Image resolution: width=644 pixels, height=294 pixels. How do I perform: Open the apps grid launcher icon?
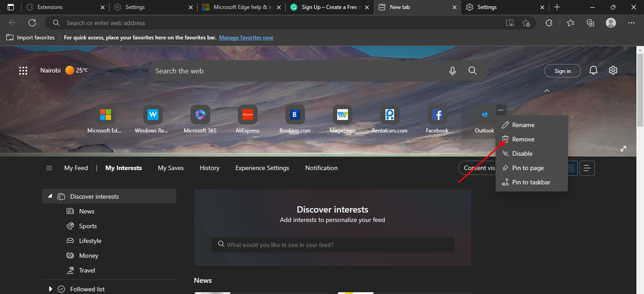coord(23,70)
